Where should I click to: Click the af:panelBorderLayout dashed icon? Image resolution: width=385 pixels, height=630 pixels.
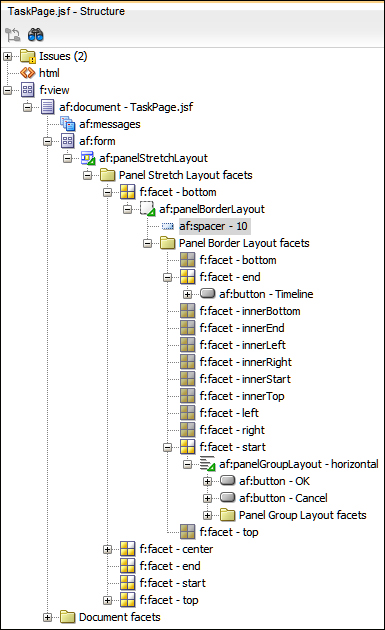[147, 209]
